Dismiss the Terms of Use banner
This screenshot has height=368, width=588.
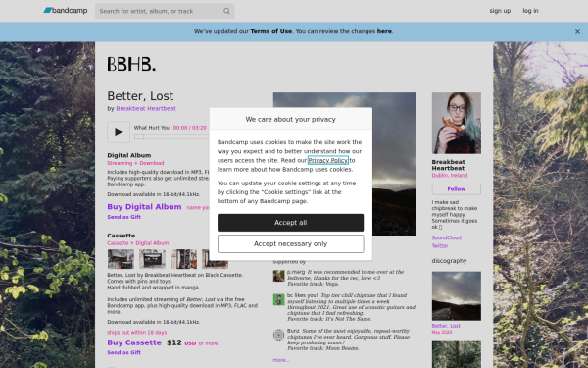point(577,32)
